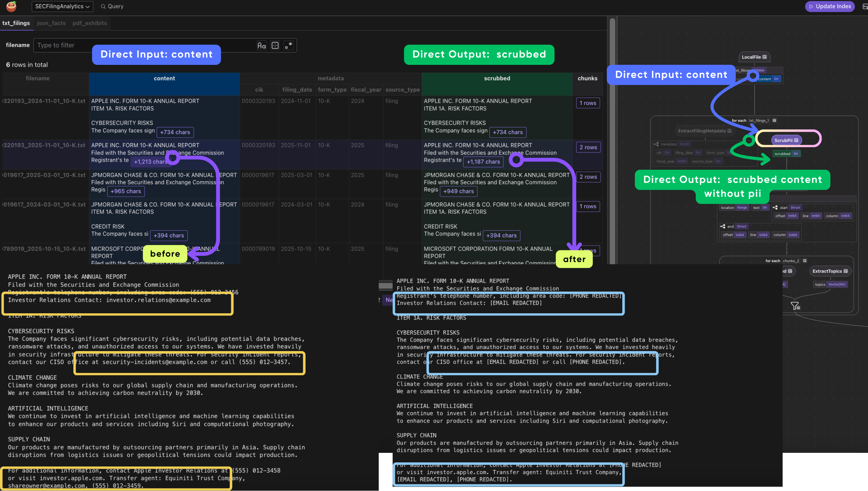The image size is (868, 491).
Task: Enable regex mode for the filename filter
Action: pyautogui.click(x=288, y=45)
